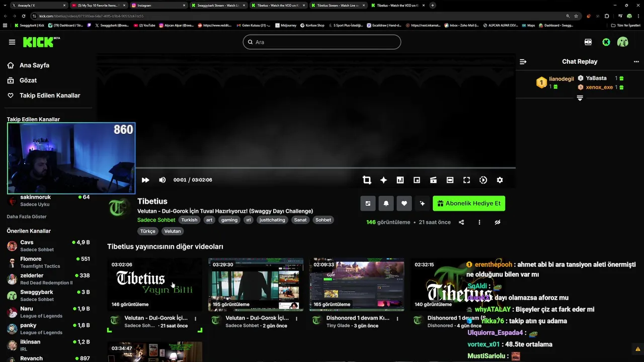Reload the page in the browser
The height and width of the screenshot is (362, 644).
tap(23, 16)
